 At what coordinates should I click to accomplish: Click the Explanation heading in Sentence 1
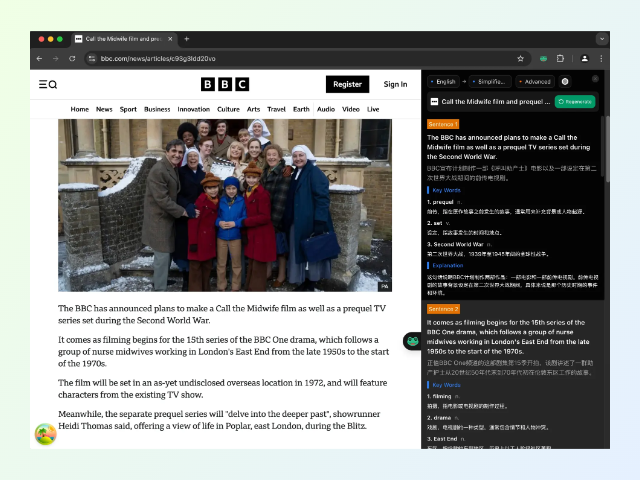point(447,265)
